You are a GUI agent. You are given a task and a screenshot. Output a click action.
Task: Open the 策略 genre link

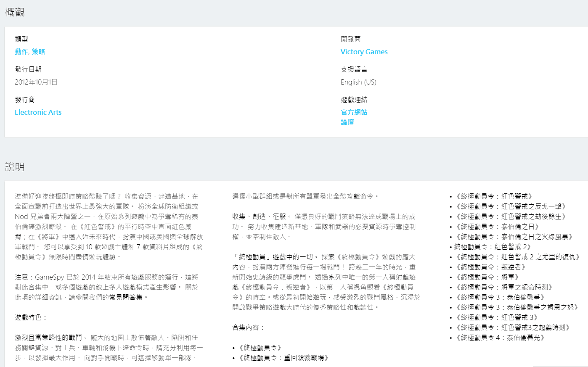pos(38,52)
